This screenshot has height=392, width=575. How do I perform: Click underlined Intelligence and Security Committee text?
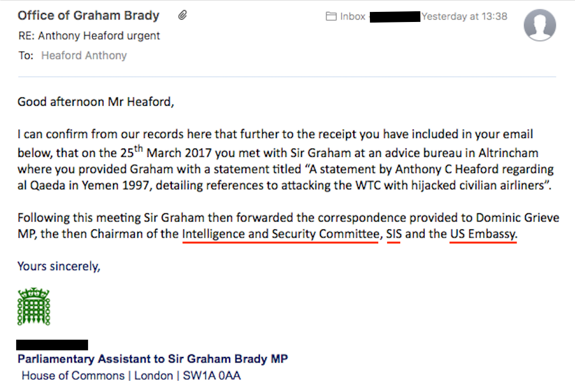point(280,233)
